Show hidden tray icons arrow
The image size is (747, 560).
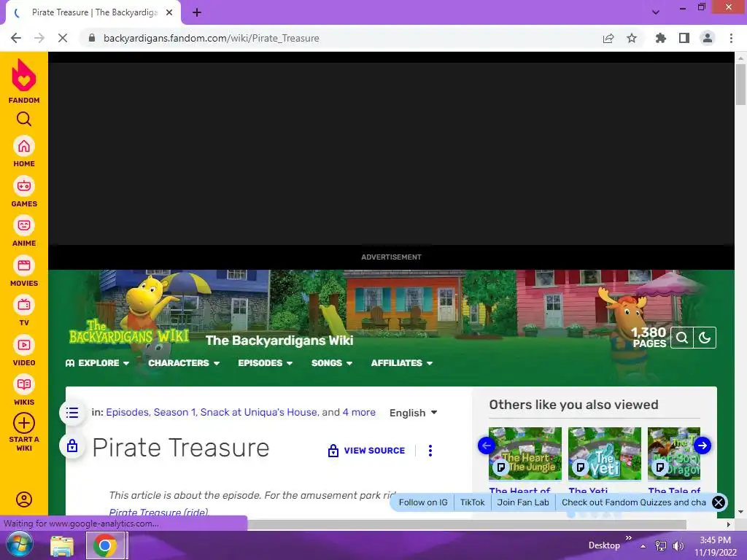point(643,545)
